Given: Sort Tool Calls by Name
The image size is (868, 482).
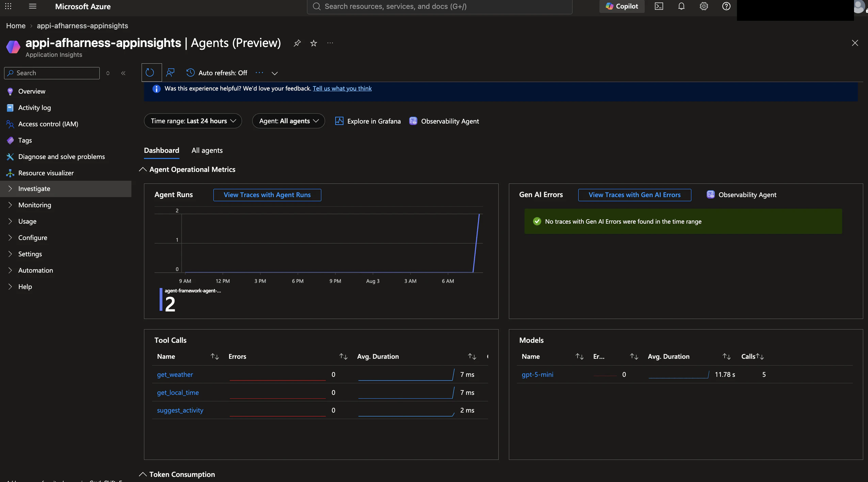Looking at the screenshot, I should coord(215,356).
